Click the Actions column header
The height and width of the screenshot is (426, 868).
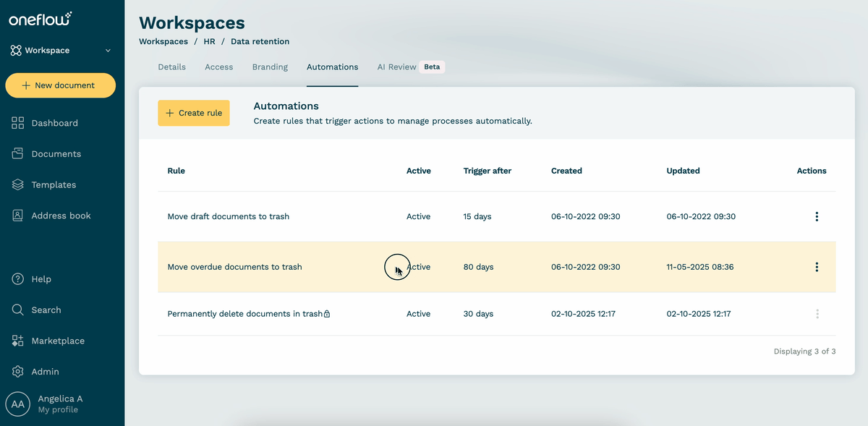(x=812, y=171)
